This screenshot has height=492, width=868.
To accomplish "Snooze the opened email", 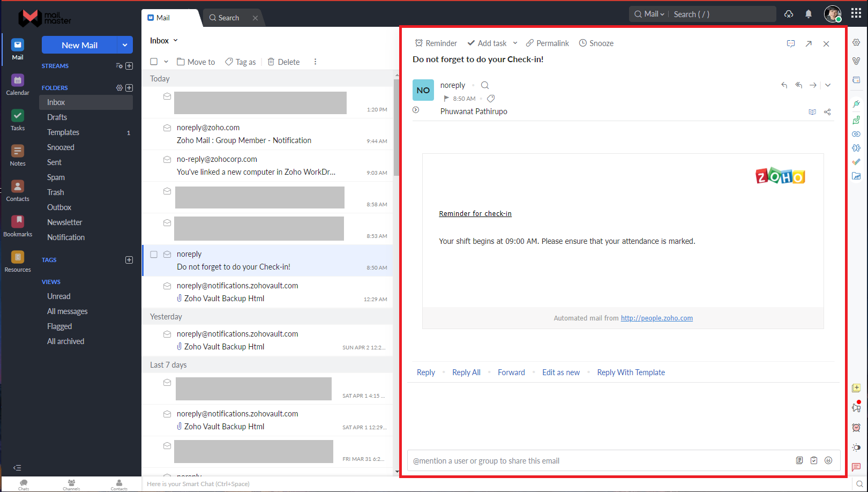I will tap(596, 43).
